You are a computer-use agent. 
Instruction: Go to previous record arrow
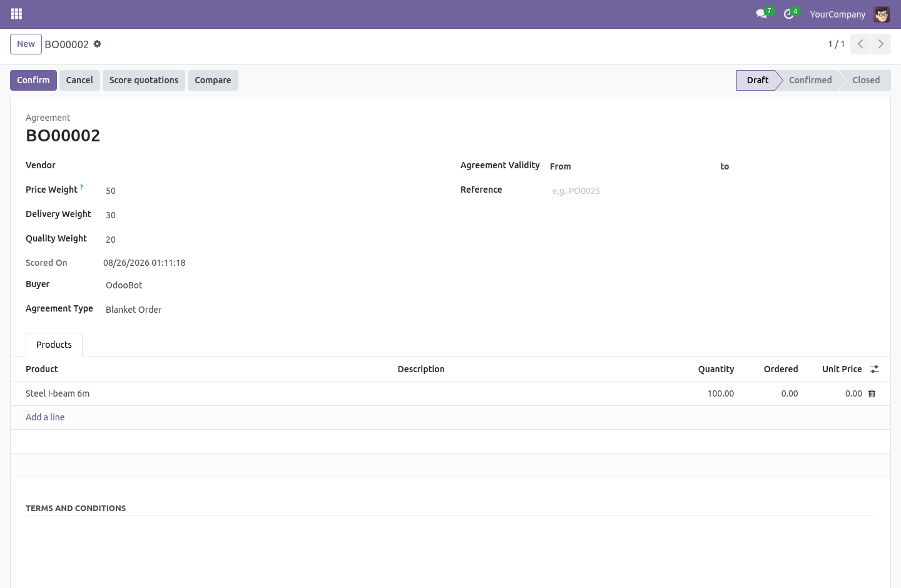coord(860,44)
